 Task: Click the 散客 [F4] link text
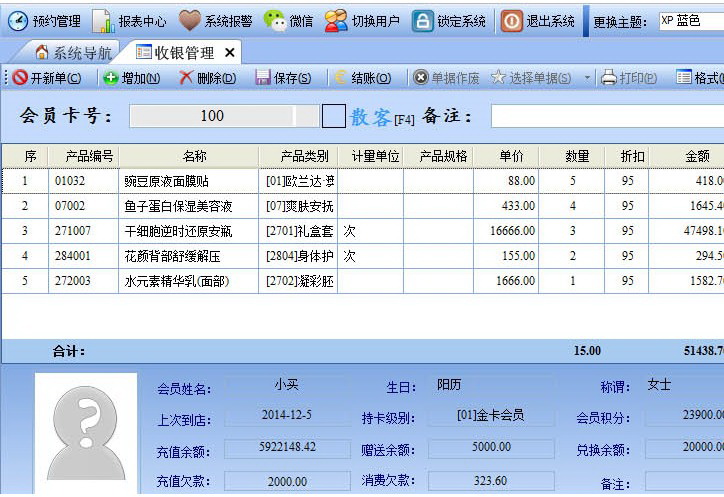[x=382, y=117]
